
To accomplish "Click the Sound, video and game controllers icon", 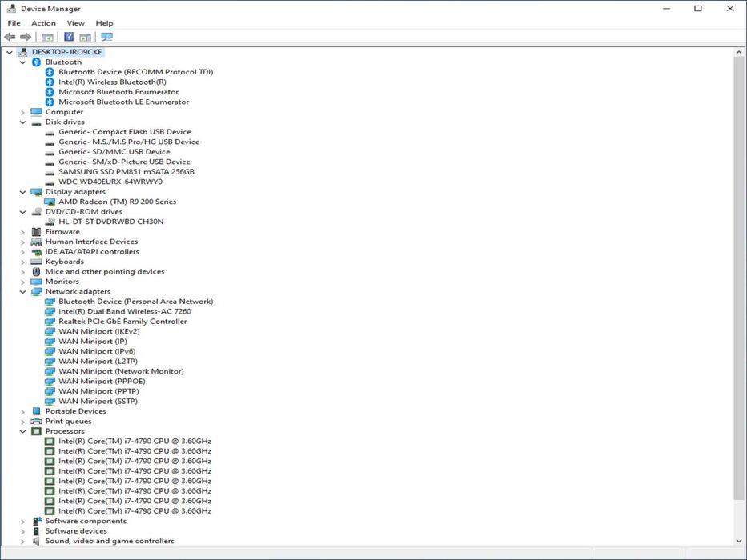I will tap(36, 541).
